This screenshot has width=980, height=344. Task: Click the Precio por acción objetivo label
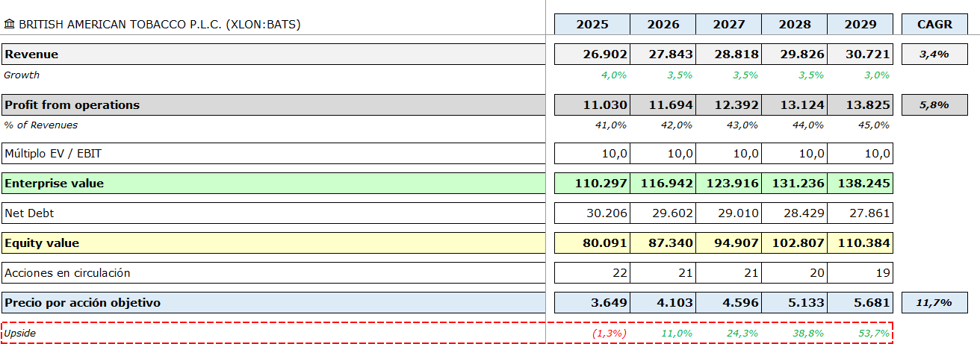coord(273,303)
